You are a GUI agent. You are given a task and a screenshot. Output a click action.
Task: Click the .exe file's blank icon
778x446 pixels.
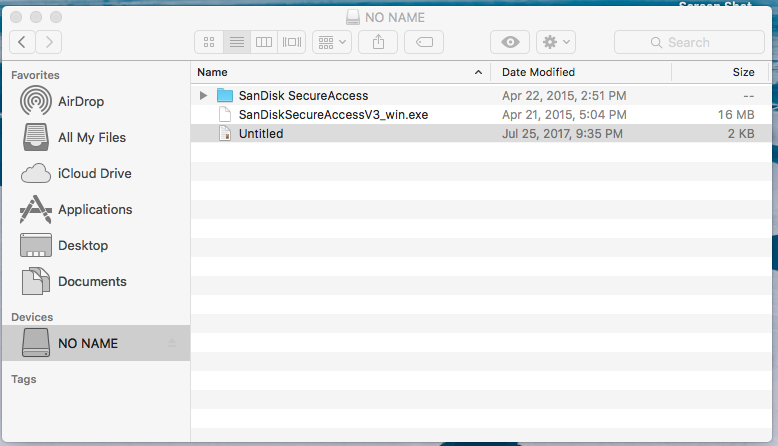click(225, 115)
